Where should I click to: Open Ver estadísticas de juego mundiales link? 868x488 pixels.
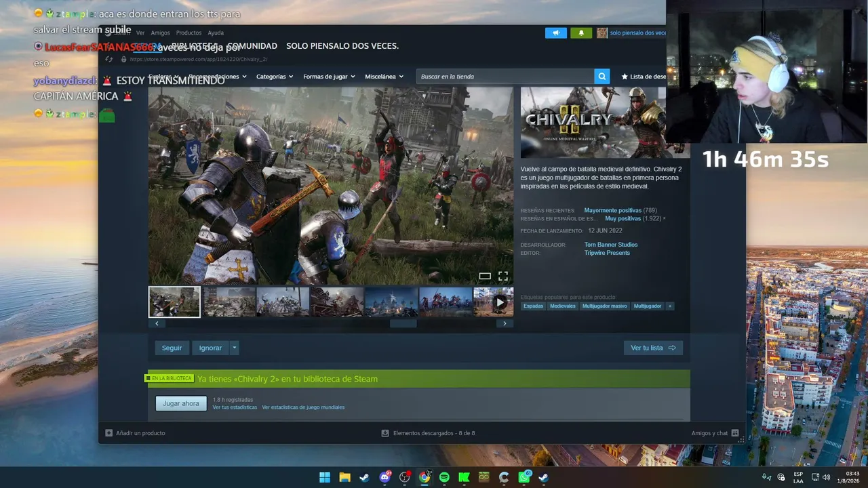tap(303, 407)
